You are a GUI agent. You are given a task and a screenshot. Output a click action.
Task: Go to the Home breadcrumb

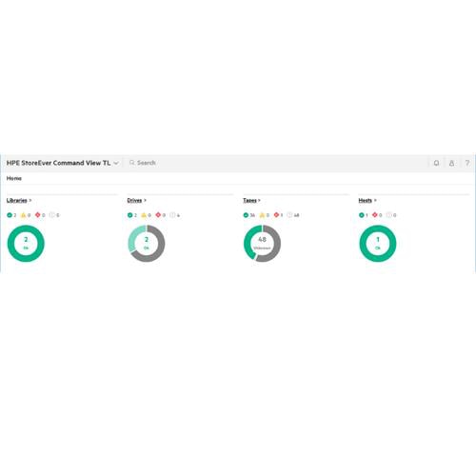14,178
